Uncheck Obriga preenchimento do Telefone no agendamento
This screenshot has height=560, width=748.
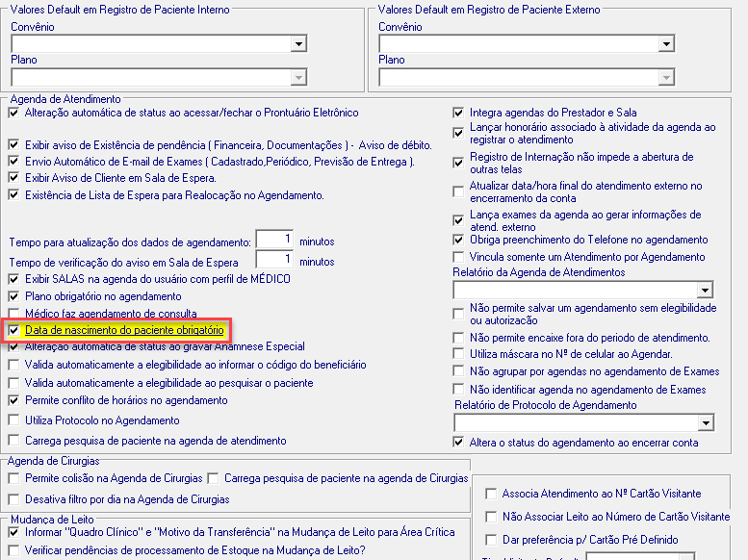(458, 240)
